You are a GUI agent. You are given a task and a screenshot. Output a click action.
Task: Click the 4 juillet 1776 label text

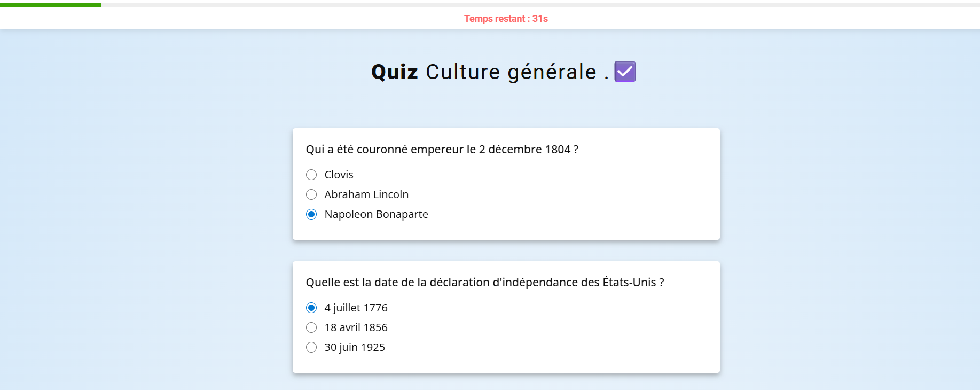click(356, 308)
